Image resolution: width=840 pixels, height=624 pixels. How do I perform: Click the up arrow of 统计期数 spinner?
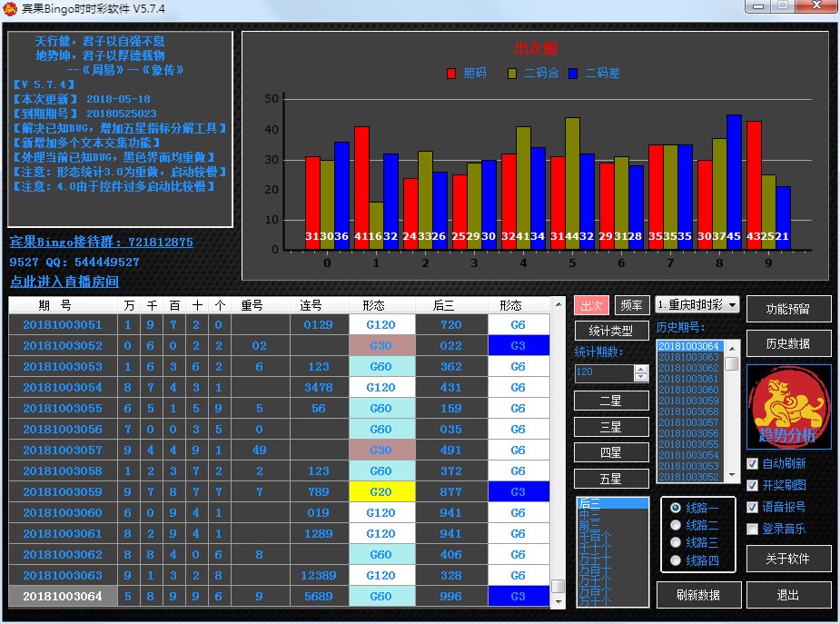click(640, 369)
